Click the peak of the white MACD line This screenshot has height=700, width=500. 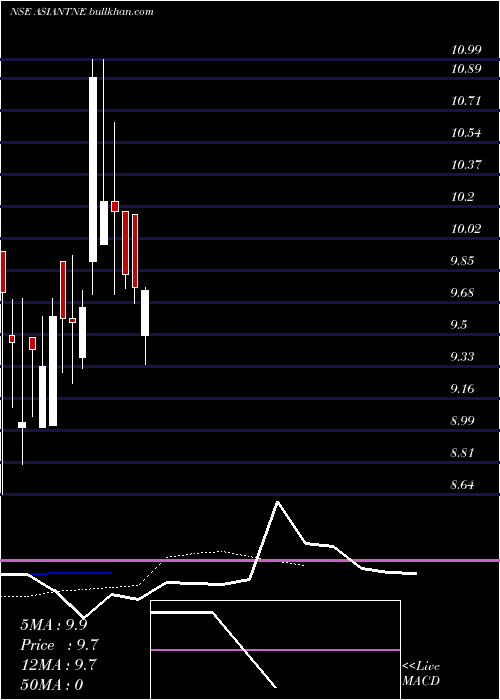278,502
